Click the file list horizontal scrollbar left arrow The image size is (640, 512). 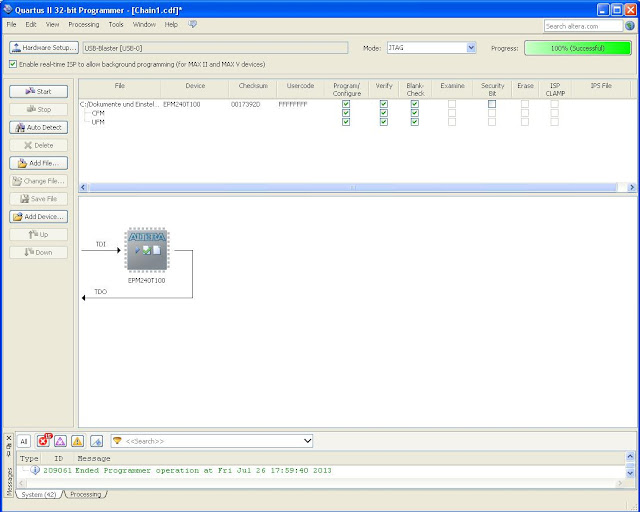83,187
